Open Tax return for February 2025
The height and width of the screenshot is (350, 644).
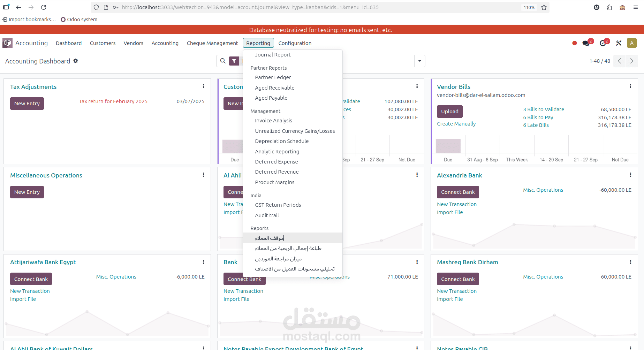113,101
